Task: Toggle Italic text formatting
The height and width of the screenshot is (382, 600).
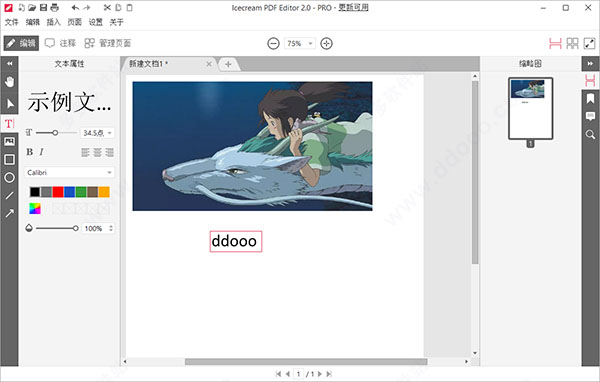Action: pos(41,152)
